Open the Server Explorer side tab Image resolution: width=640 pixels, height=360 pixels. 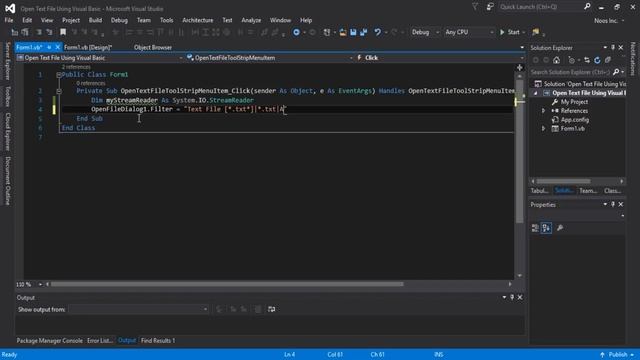point(7,61)
